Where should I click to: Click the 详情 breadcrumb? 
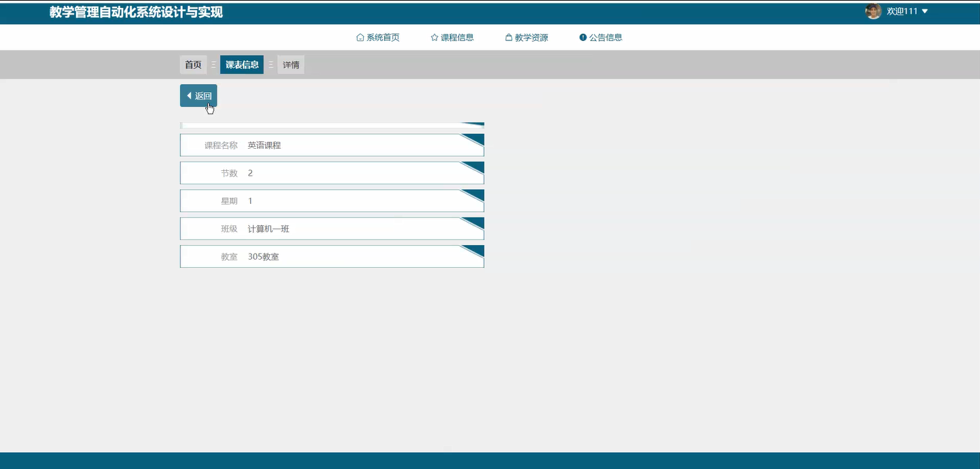tap(291, 65)
